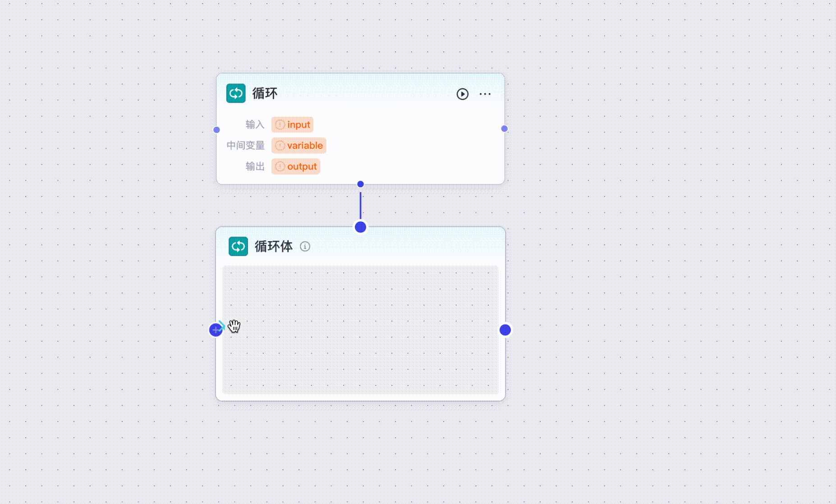Click the 循环 node title
Screen dimensions: 836x504
265,94
